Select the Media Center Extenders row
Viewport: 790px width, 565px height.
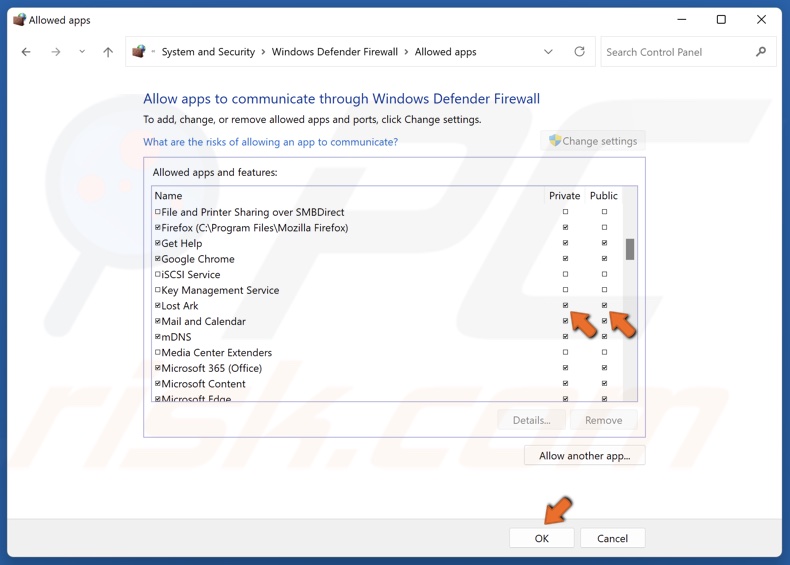(x=387, y=352)
